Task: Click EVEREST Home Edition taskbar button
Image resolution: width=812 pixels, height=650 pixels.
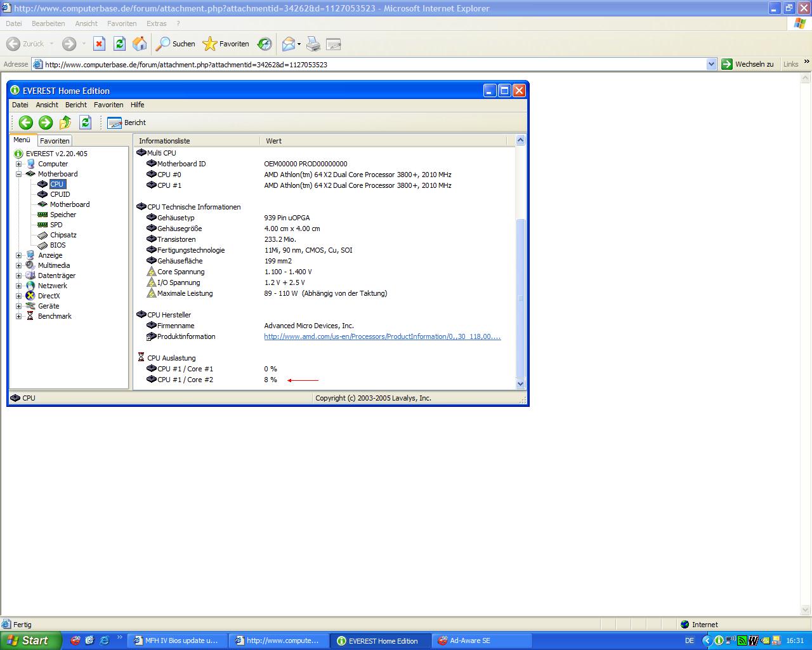Action: tap(380, 640)
